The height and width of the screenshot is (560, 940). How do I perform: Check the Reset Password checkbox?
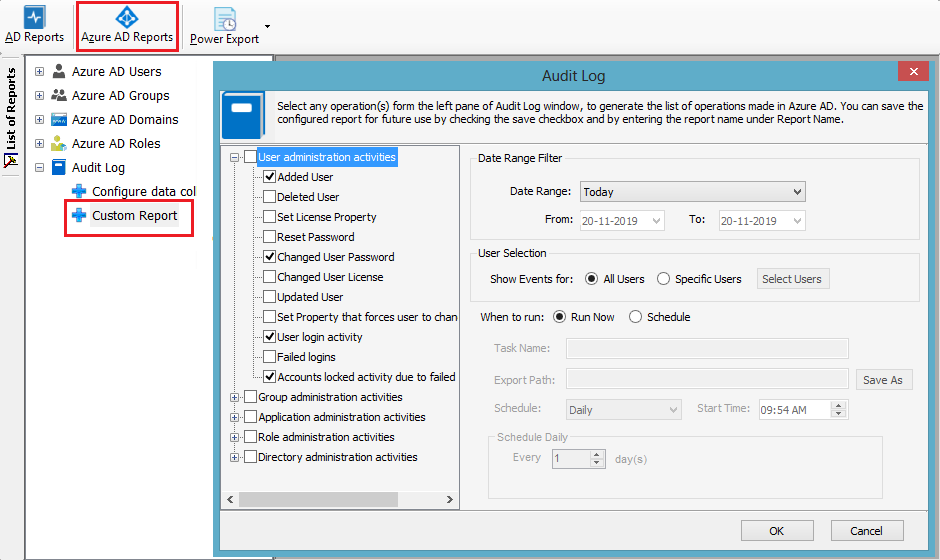point(270,237)
